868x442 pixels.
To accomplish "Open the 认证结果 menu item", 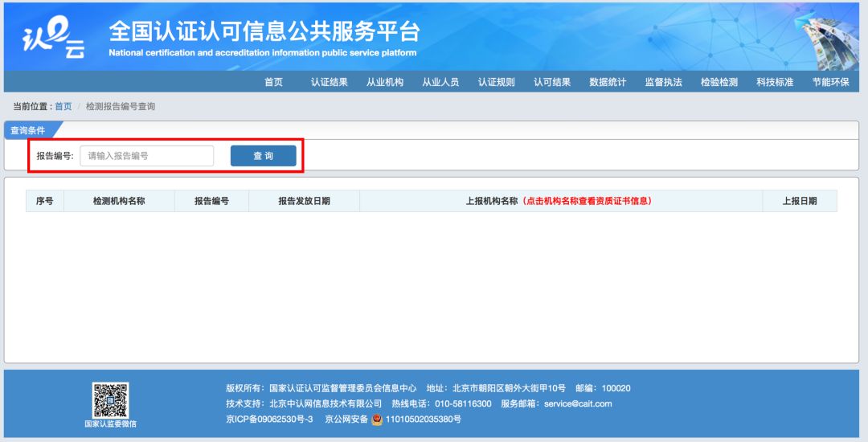I will pyautogui.click(x=330, y=82).
